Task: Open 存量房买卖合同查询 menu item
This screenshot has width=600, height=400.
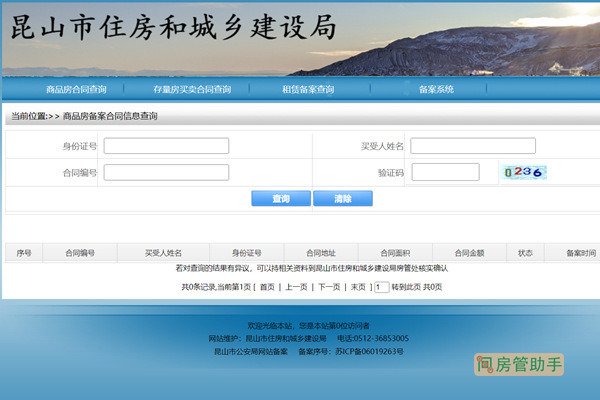Action: tap(192, 90)
